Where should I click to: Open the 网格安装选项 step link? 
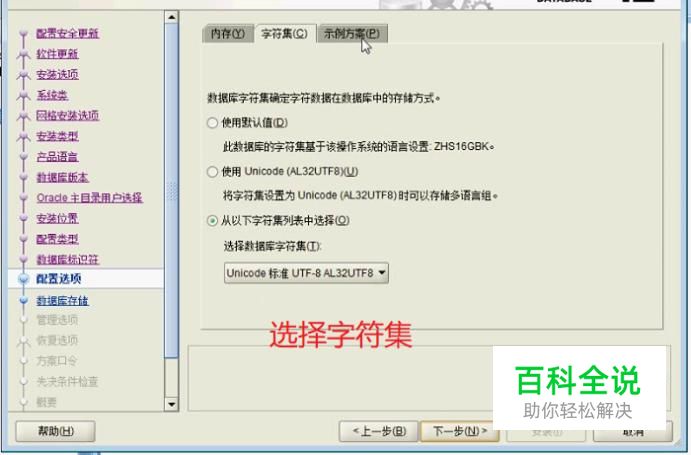[67, 116]
